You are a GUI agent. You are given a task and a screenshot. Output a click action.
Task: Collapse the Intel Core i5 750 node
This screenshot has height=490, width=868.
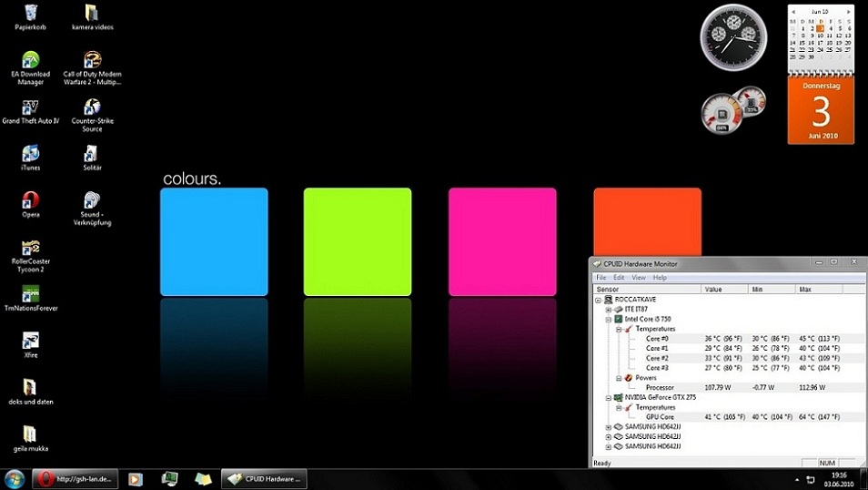[x=609, y=320]
